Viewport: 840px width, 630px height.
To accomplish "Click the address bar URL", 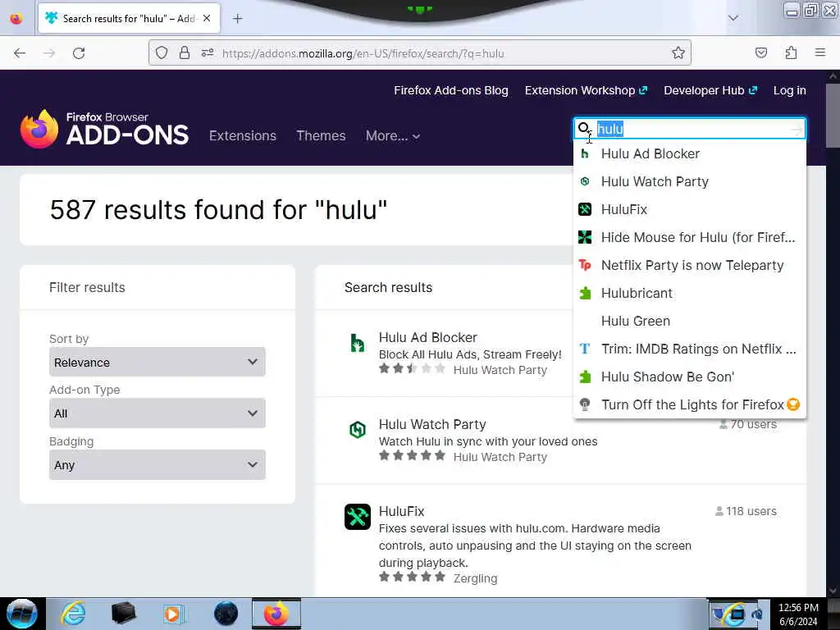I will (x=363, y=53).
